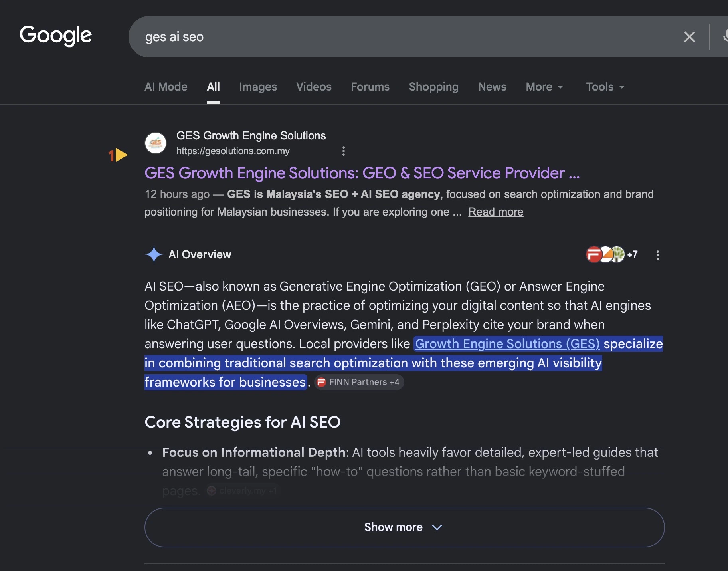This screenshot has width=728, height=571.
Task: Open the Shopping tab
Action: pyautogui.click(x=433, y=87)
